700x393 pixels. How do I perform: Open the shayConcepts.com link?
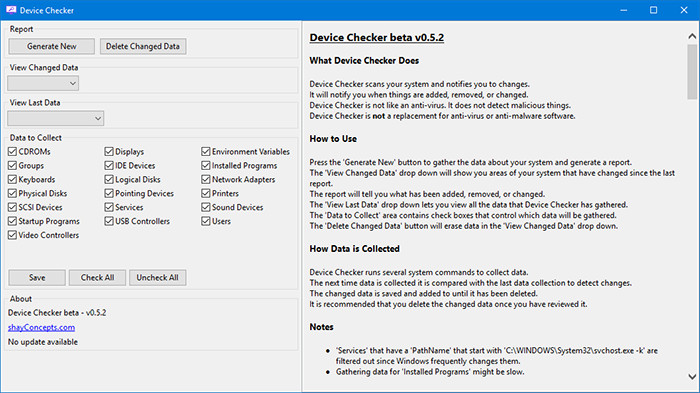(x=41, y=327)
